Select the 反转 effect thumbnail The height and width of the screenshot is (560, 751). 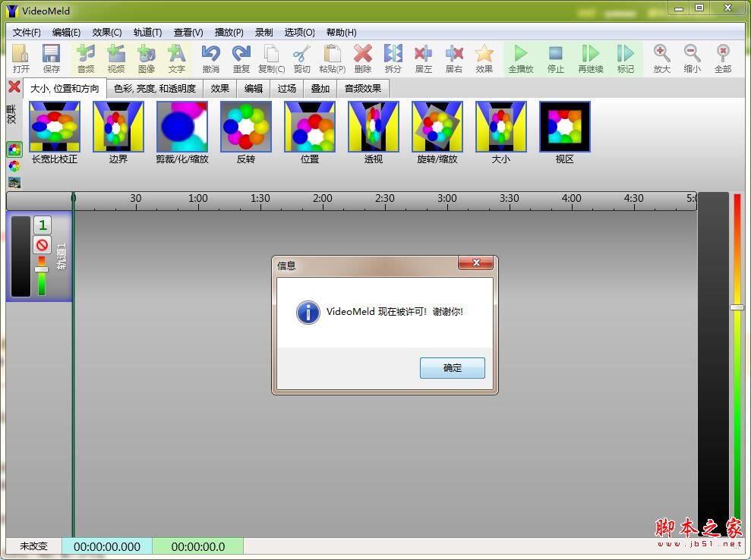point(246,127)
